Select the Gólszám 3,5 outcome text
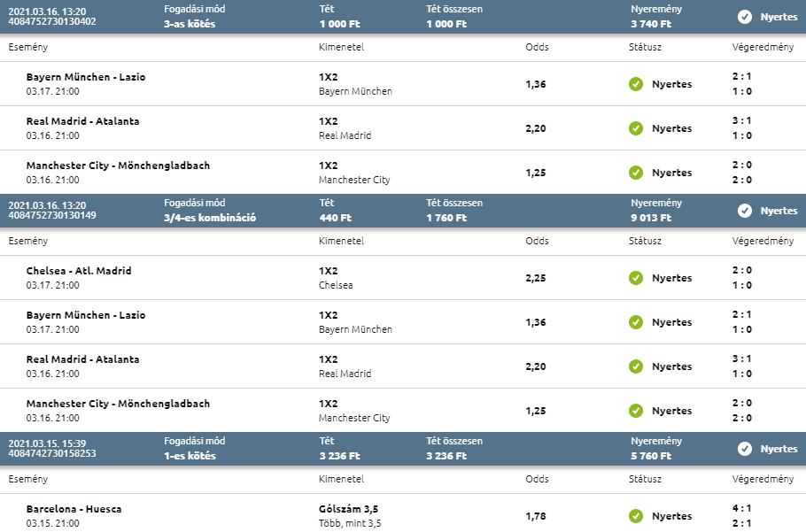Viewport: 806px width, 532px height. [x=349, y=509]
